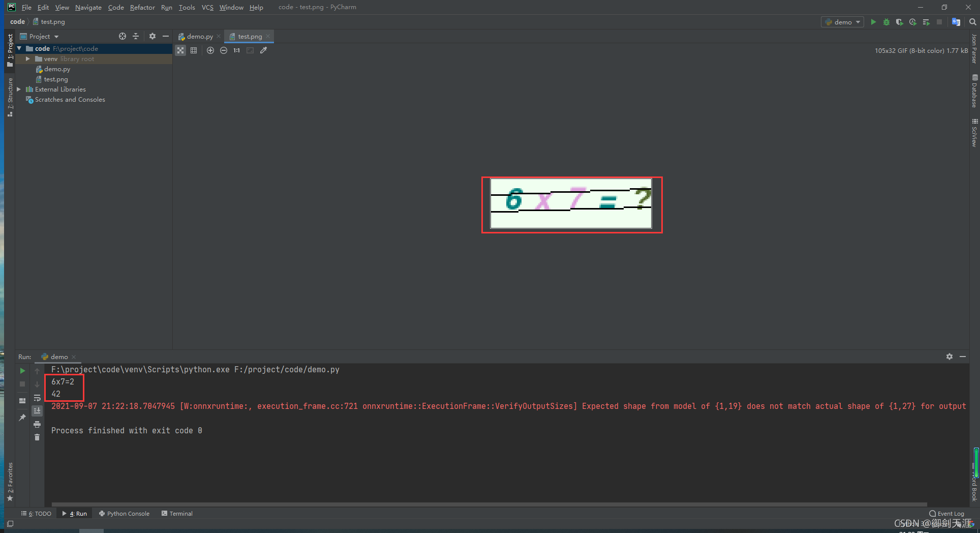Restore layout icon in Run panel

coord(22,401)
